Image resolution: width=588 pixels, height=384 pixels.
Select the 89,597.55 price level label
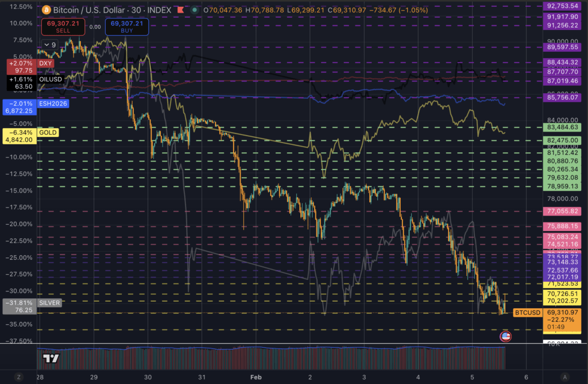[562, 47]
